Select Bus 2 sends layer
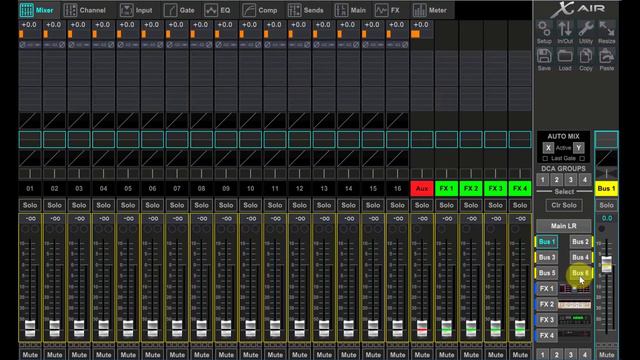 tap(580, 242)
